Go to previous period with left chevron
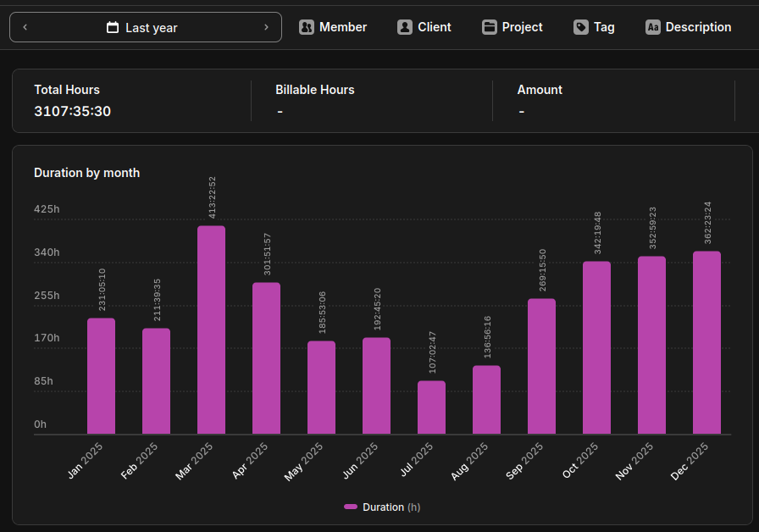This screenshot has width=759, height=532. tap(25, 27)
